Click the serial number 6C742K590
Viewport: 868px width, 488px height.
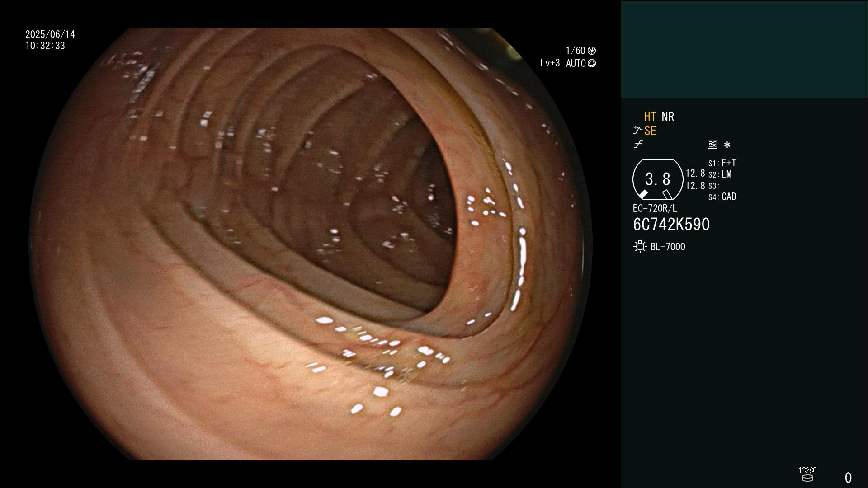tap(671, 225)
